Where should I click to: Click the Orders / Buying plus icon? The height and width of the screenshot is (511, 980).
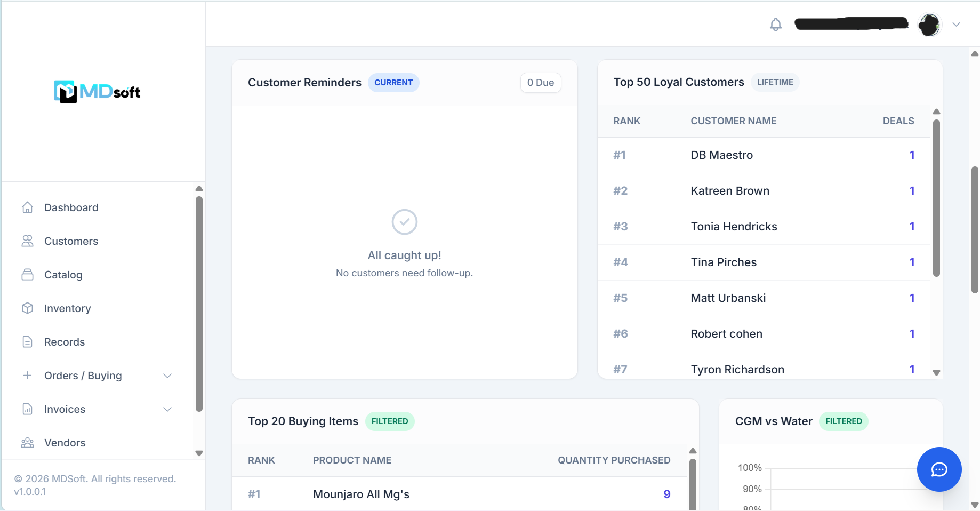pos(28,376)
